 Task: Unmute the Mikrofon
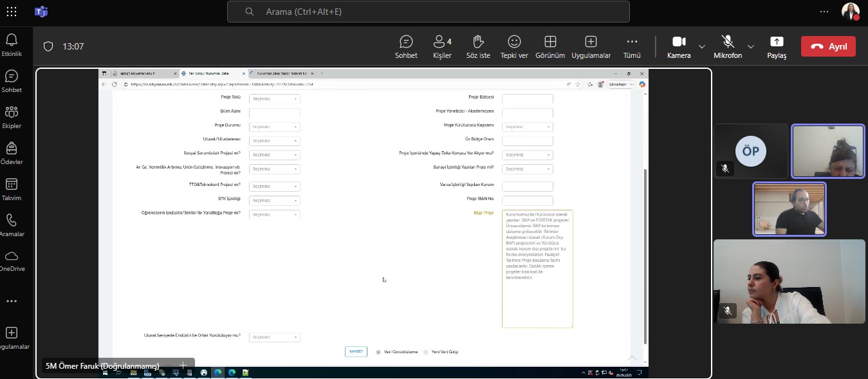coord(728,46)
